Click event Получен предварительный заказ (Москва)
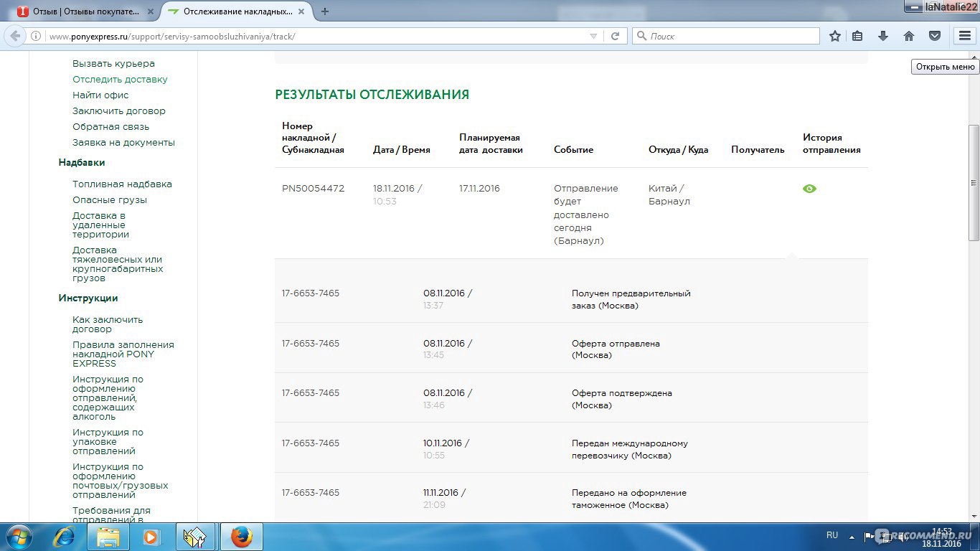This screenshot has height=551, width=980. coord(631,299)
